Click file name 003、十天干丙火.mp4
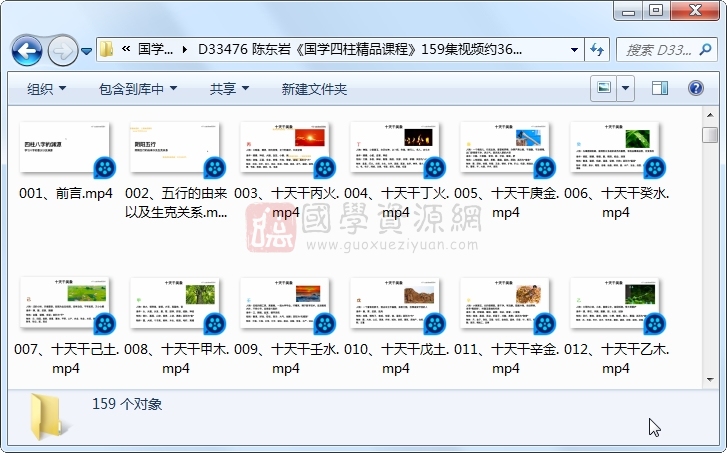The width and height of the screenshot is (727, 453). 286,203
